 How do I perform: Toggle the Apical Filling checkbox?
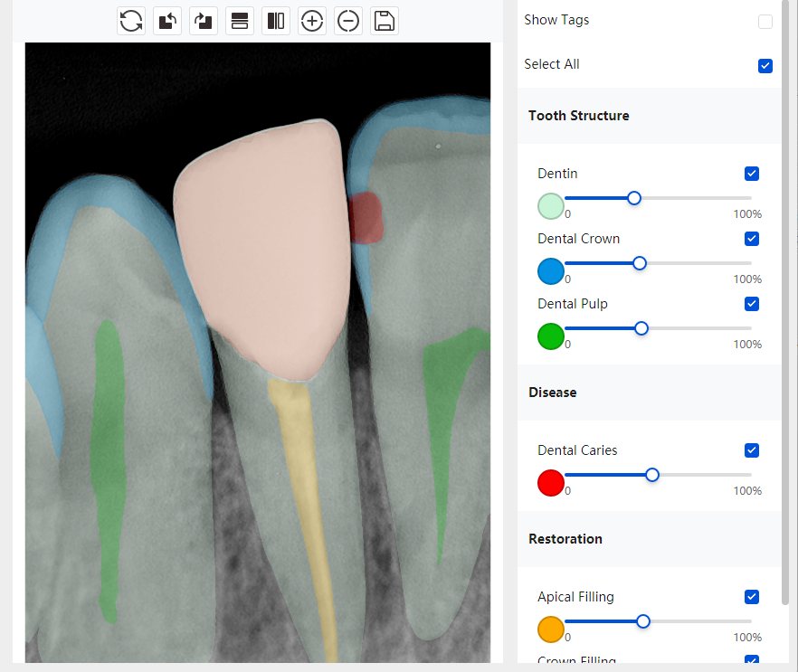(x=752, y=597)
